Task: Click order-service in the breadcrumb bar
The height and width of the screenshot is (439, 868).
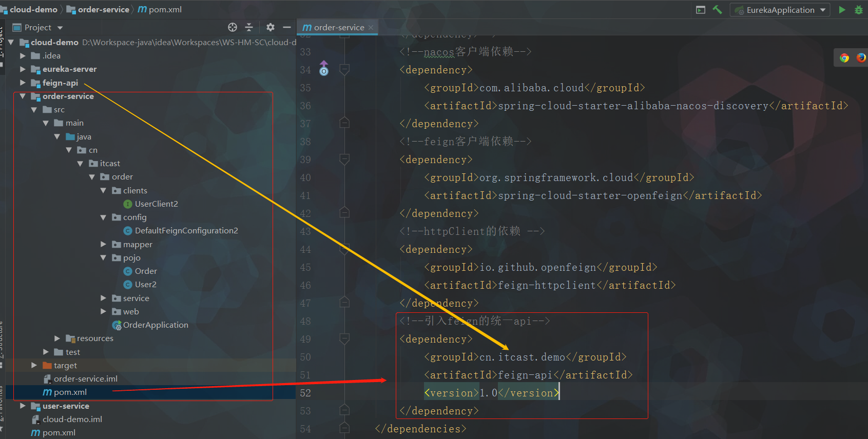Action: [x=104, y=9]
